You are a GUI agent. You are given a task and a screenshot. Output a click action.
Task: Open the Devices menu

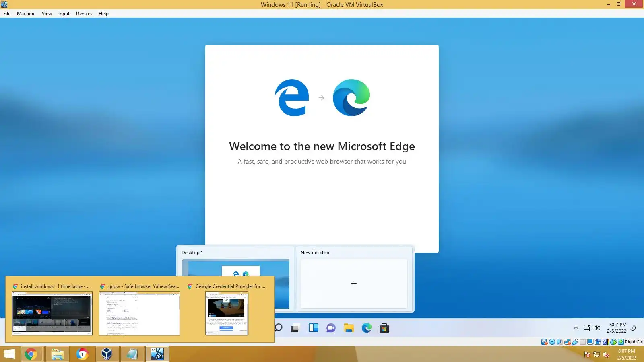[x=84, y=14]
